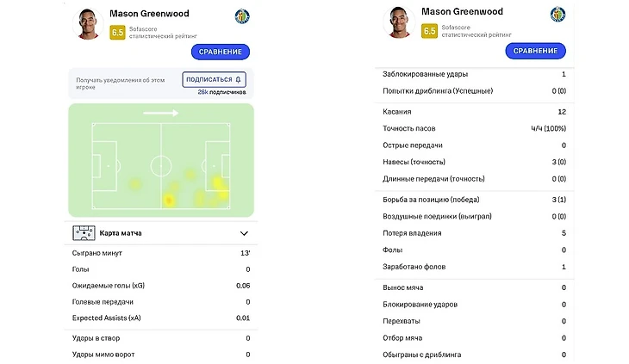Click the left Getafe club crest icon
The image size is (629, 364).
tap(242, 16)
